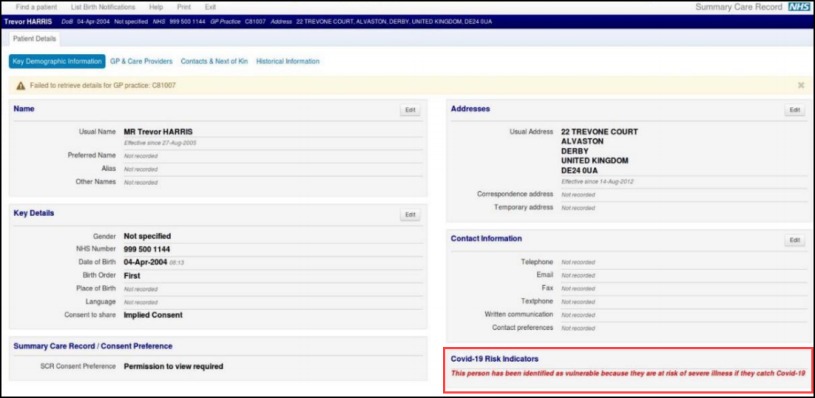Screen dimensions: 815x398
Task: Edit the Addresses section
Action: click(x=794, y=110)
